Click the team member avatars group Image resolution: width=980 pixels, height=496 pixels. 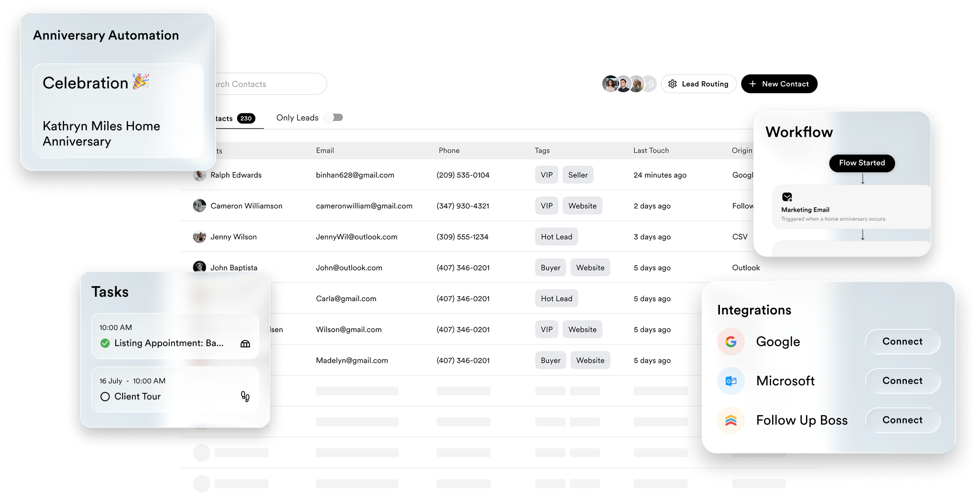pyautogui.click(x=628, y=84)
